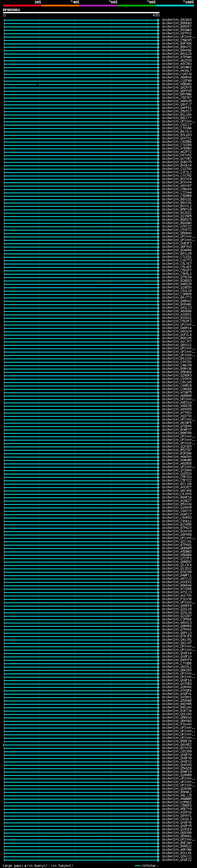Open hit UniRef100_B8NTR8
The width and height of the screenshot is (197, 868).
tap(176, 433)
